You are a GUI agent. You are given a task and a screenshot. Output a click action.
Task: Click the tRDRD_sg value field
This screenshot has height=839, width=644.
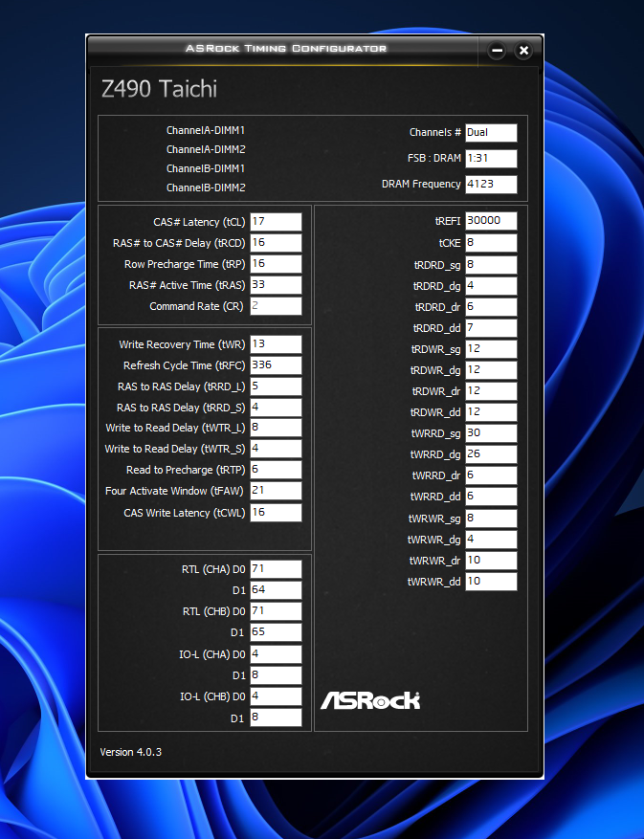[491, 265]
